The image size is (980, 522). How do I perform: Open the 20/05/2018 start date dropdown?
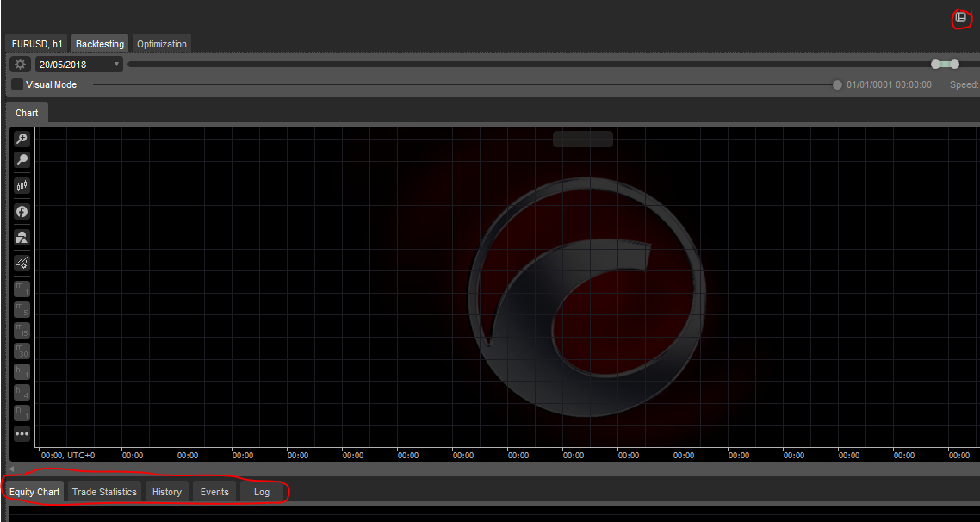(x=78, y=65)
